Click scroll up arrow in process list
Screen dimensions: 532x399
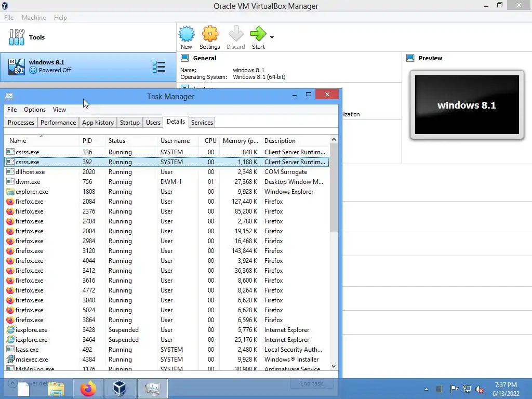pyautogui.click(x=334, y=139)
